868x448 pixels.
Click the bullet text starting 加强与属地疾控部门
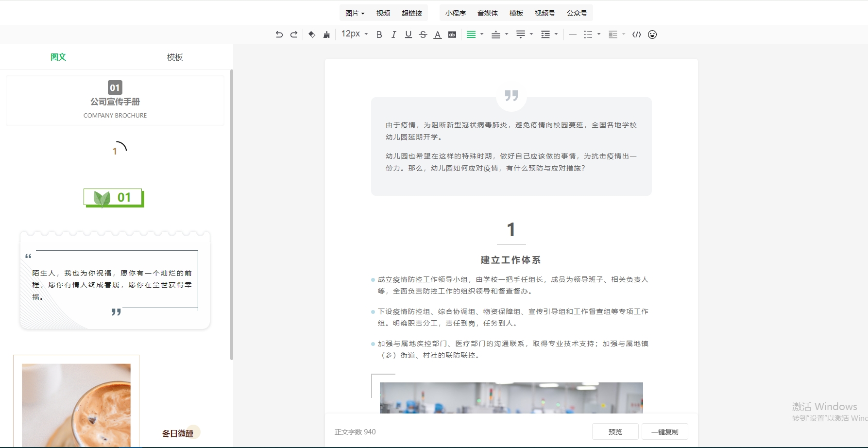click(513, 349)
